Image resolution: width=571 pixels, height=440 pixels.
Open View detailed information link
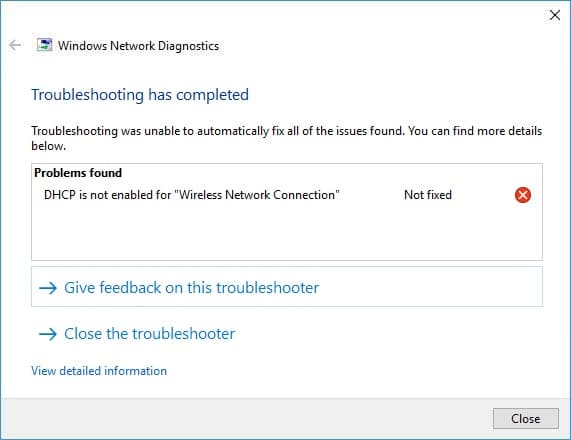click(99, 371)
